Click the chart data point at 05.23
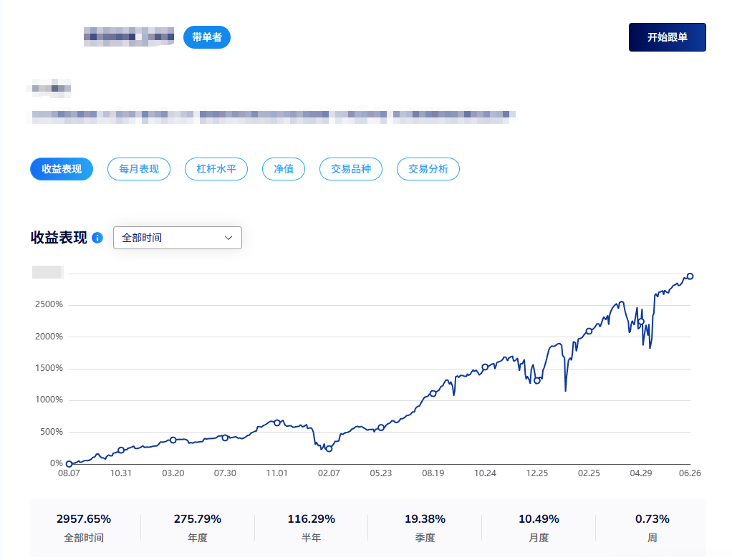Image resolution: width=732 pixels, height=560 pixels. click(x=381, y=428)
